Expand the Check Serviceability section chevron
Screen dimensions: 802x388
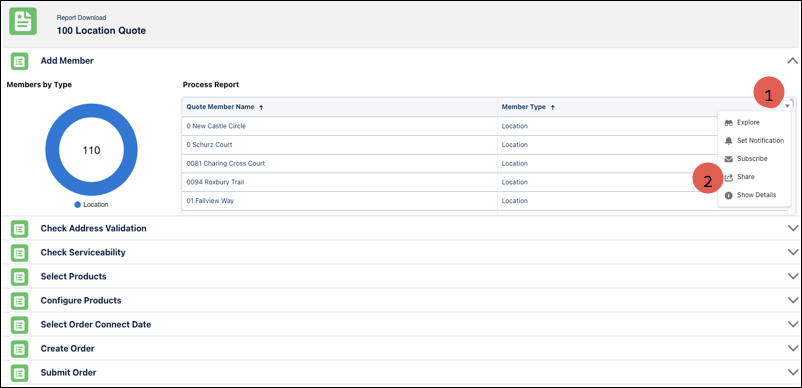click(x=793, y=252)
